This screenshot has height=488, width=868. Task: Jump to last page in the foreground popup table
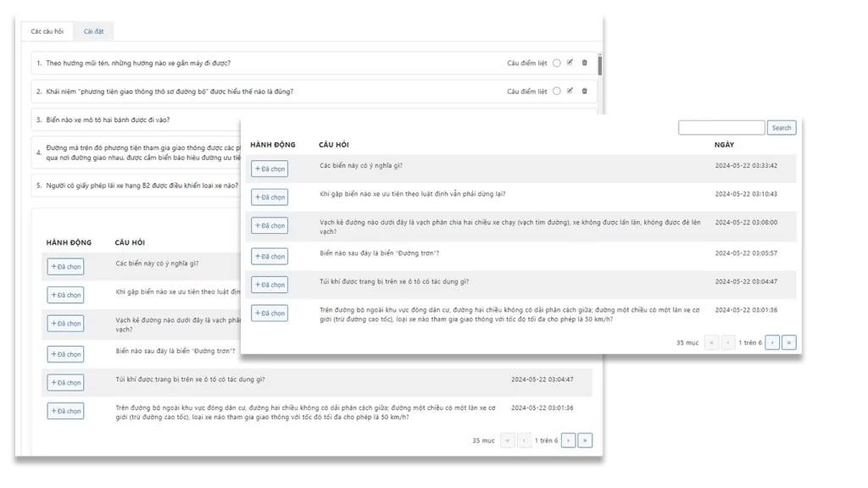click(789, 342)
